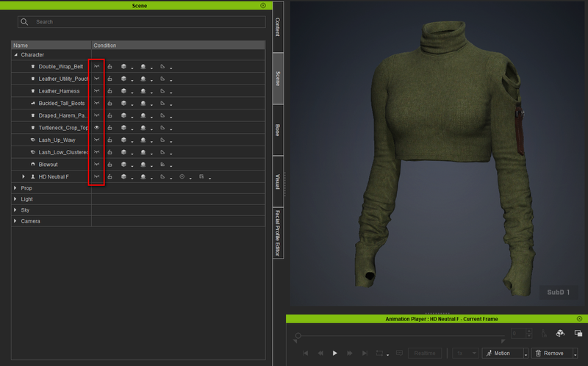Click the Remove button
588x366 pixels.
pyautogui.click(x=552, y=354)
